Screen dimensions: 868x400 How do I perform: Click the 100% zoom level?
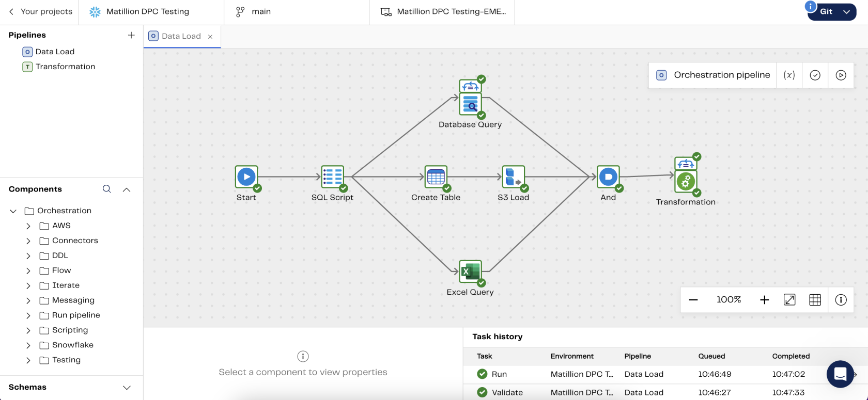point(729,300)
